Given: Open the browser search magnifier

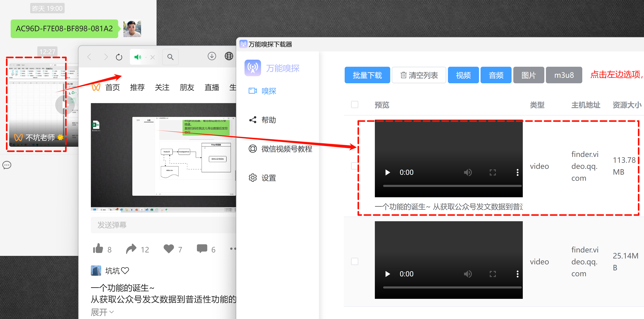Looking at the screenshot, I should click(x=171, y=57).
